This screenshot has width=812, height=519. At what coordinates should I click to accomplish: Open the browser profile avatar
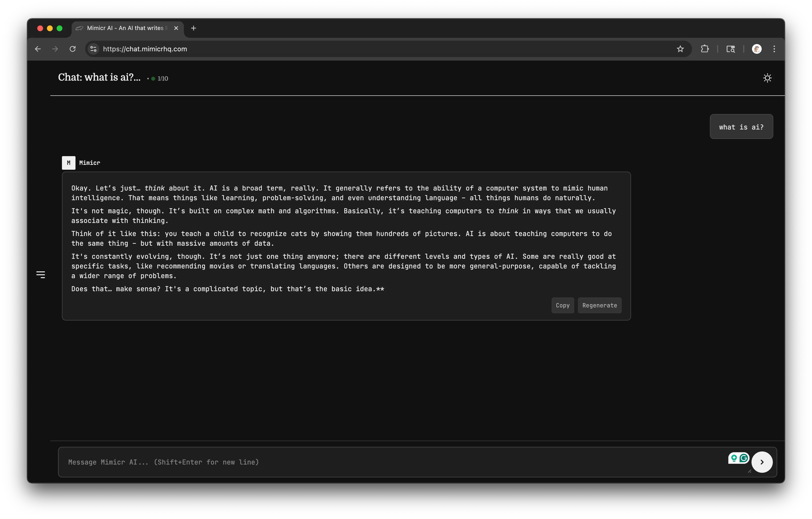tap(757, 49)
